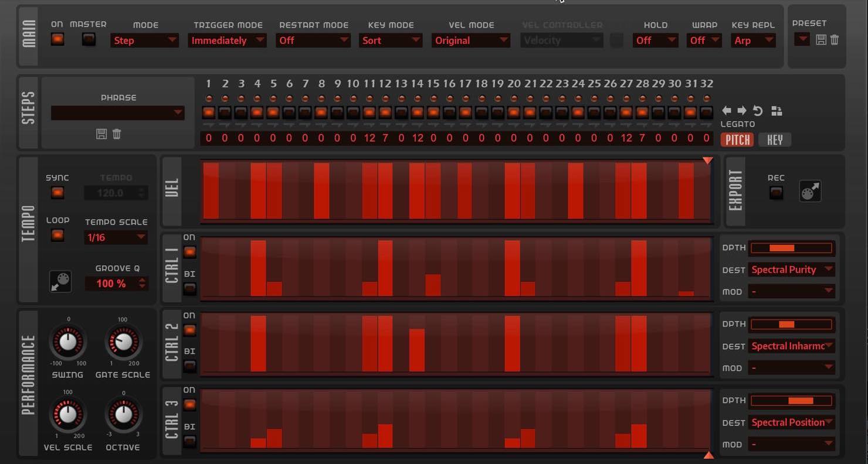Toggle step 8 on/off button

point(321,112)
